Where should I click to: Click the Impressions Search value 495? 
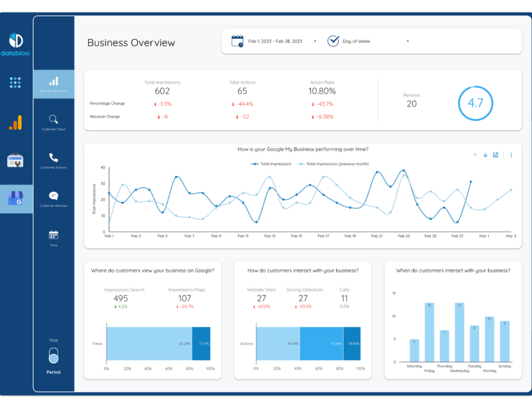(x=121, y=298)
